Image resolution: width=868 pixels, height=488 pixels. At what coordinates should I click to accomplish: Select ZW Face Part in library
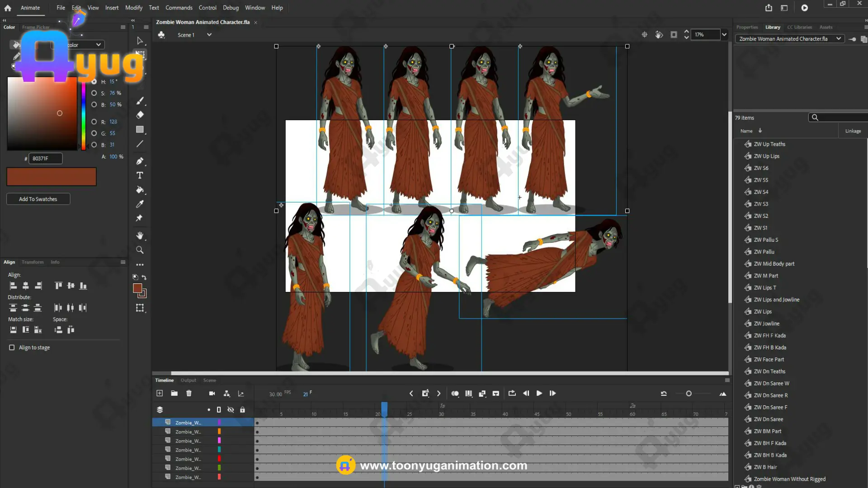(x=769, y=360)
